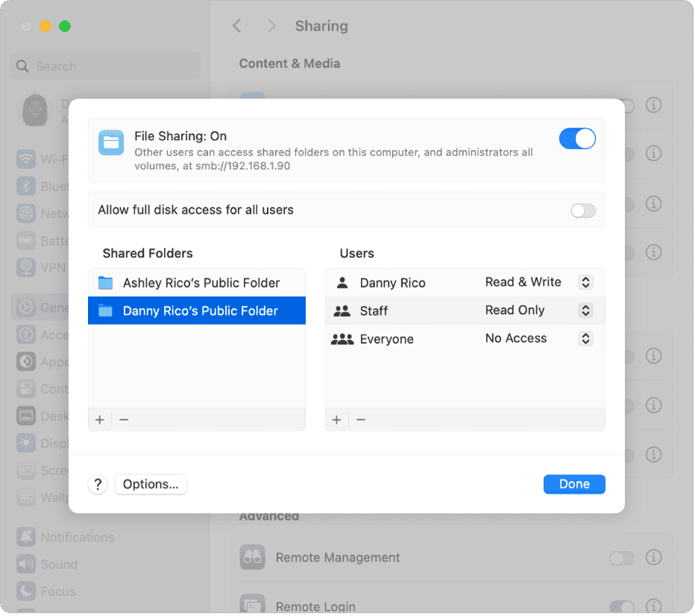This screenshot has height=616, width=695.
Task: Open Screen Saver settings in the sidebar
Action: pyautogui.click(x=43, y=470)
